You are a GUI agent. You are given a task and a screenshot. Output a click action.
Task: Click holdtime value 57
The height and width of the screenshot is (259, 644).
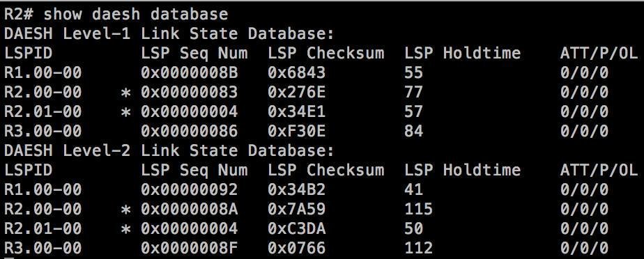[413, 111]
